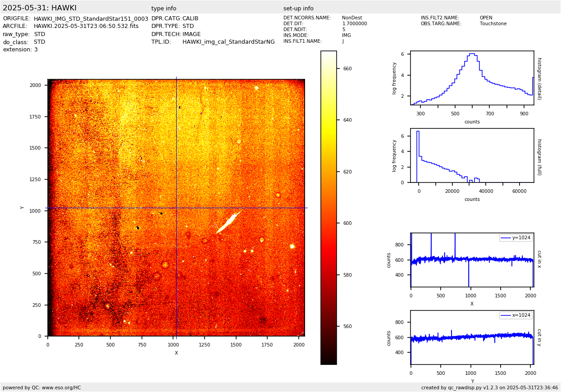Click the colorbar next to the detector image
The image size is (561, 392).
click(328, 207)
